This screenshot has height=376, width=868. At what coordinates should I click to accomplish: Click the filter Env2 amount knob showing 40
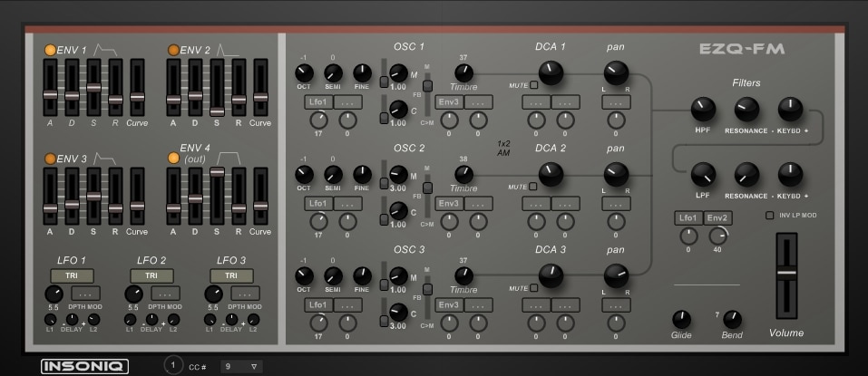[718, 236]
